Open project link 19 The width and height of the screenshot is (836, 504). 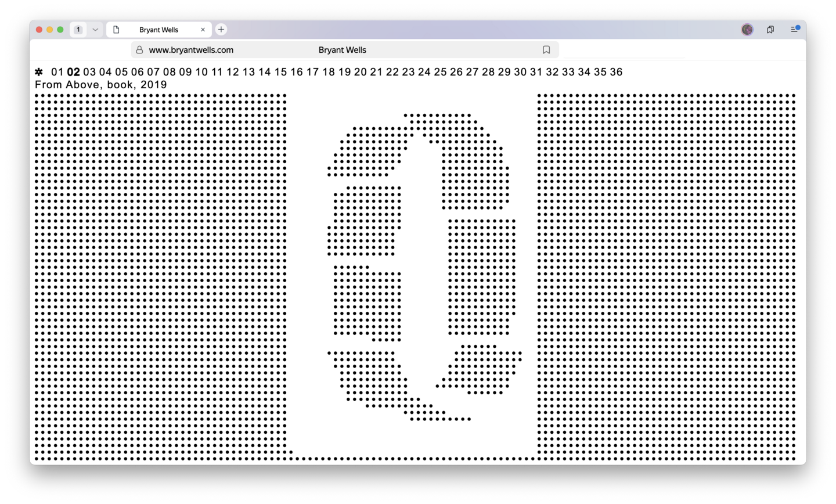[345, 72]
